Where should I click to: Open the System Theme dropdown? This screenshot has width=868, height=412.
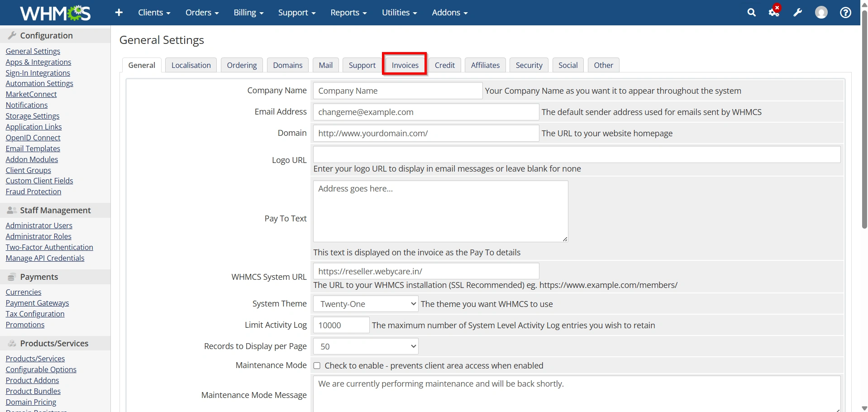[x=366, y=304]
